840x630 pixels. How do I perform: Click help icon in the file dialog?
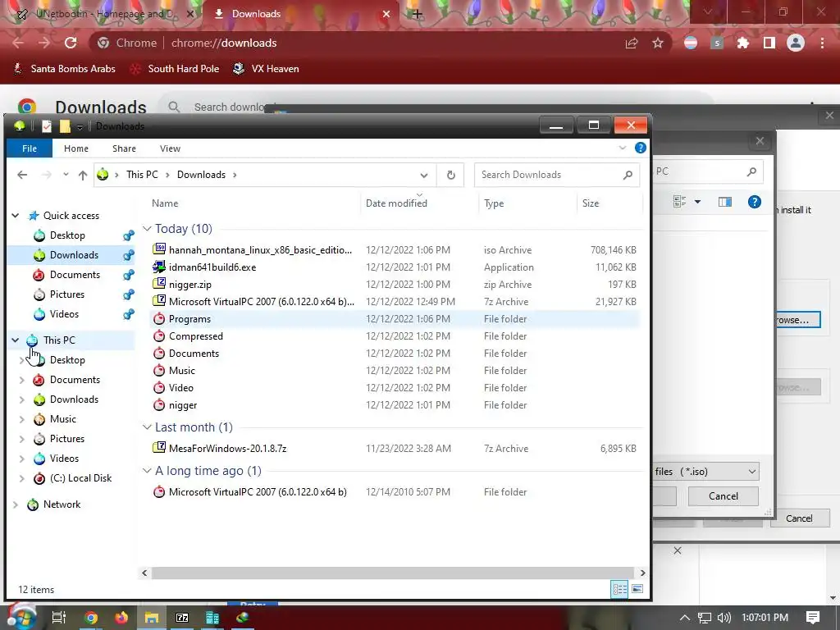click(x=755, y=202)
